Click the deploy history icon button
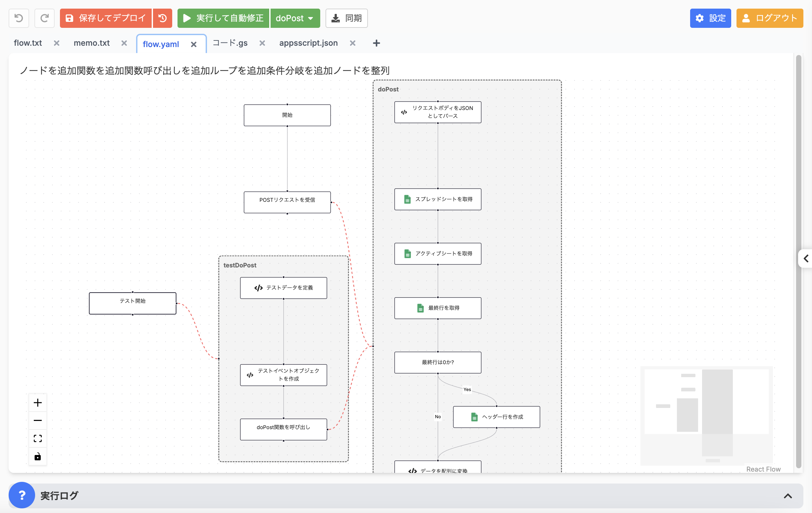 point(163,18)
